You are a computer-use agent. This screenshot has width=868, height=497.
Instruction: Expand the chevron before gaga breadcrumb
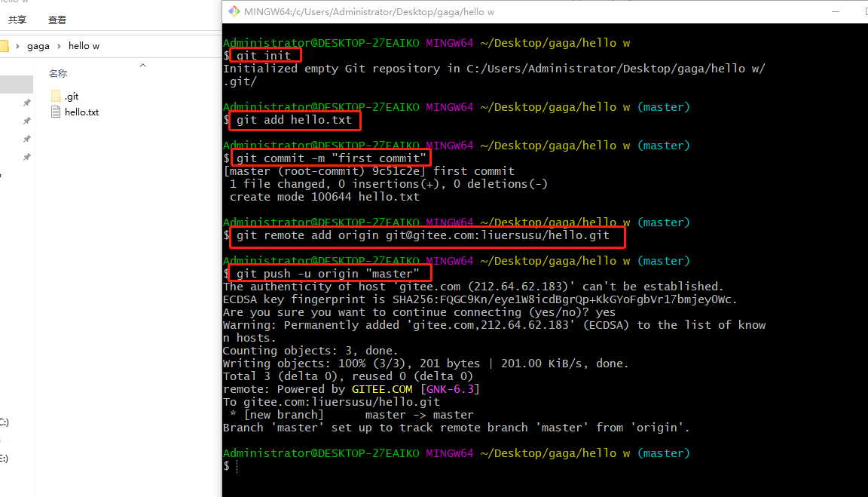[x=17, y=46]
